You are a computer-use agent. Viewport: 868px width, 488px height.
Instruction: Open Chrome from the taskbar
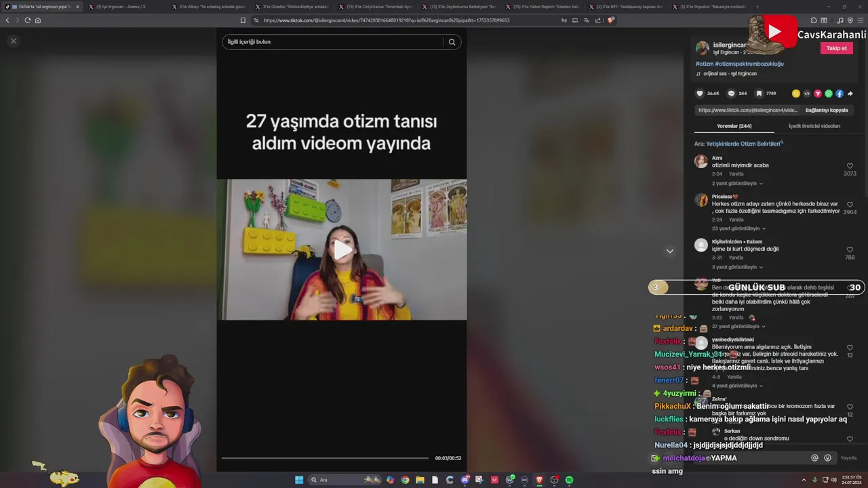[405, 480]
